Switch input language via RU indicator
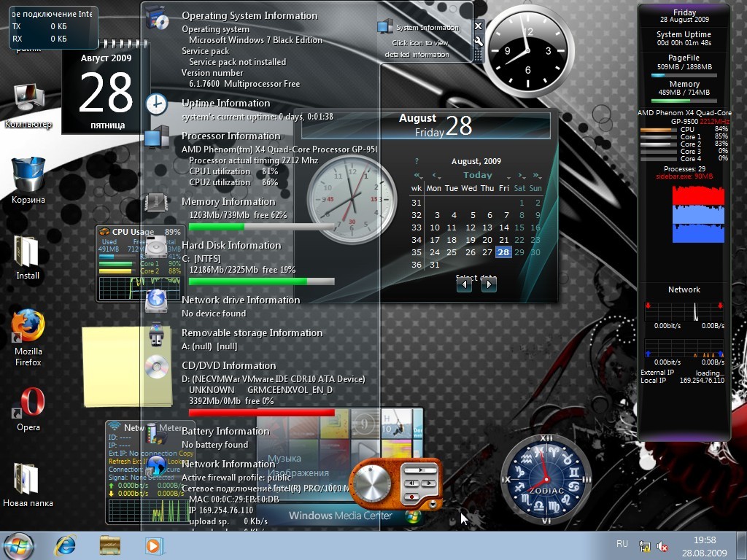Viewport: 747px width, 560px height. click(622, 544)
